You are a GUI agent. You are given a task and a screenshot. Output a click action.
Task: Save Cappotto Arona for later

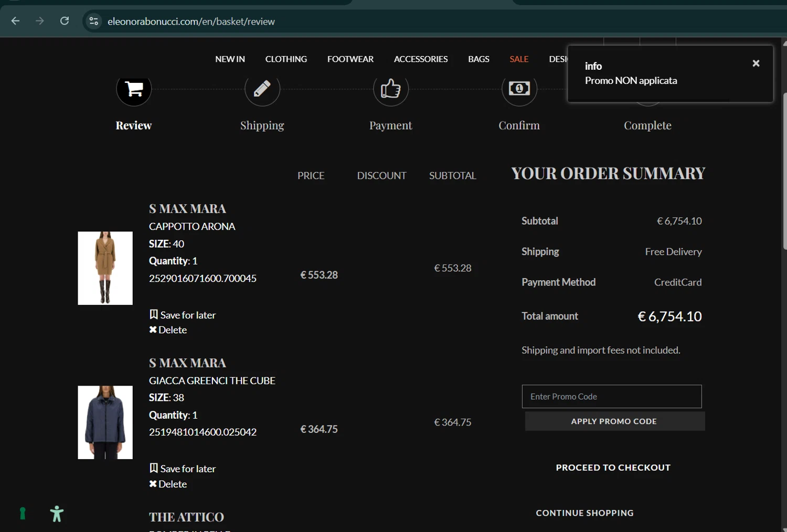[183, 315]
